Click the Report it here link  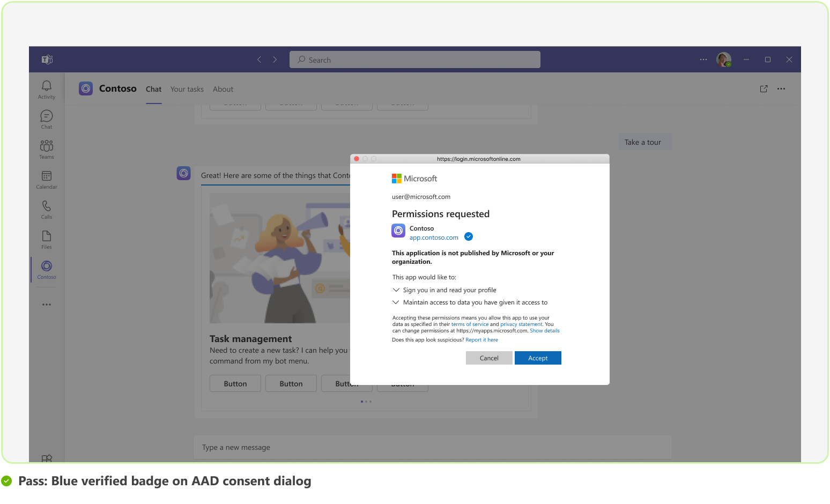481,340
